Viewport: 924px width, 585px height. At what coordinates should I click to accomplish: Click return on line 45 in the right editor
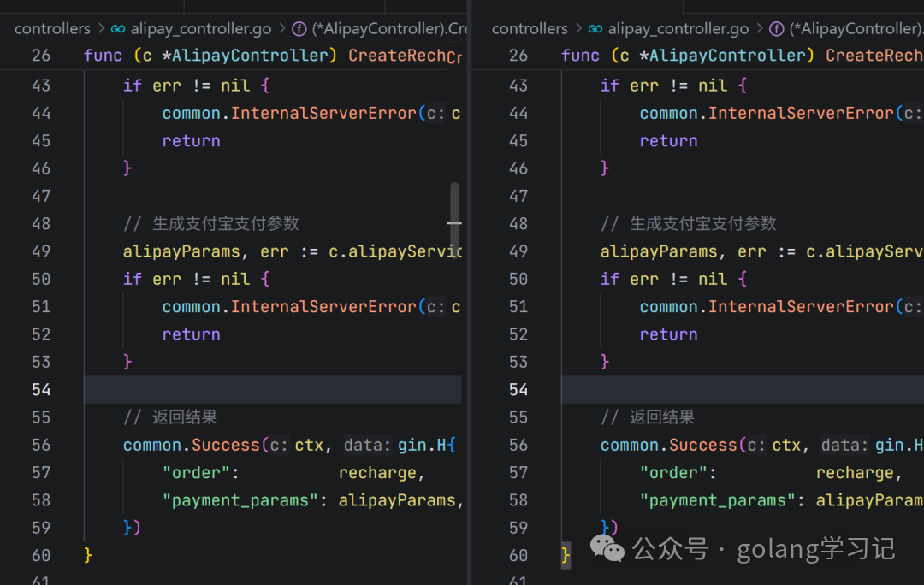[x=668, y=141]
